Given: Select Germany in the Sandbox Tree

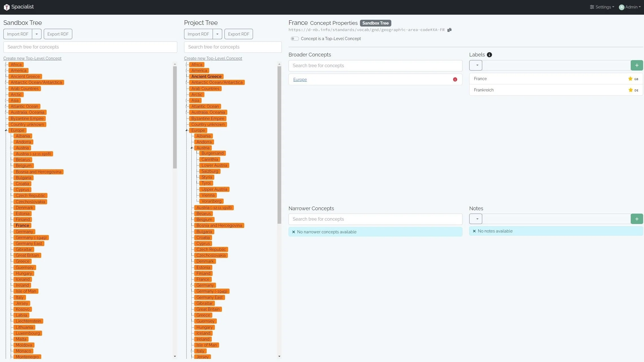Looking at the screenshot, I should click(24, 232).
